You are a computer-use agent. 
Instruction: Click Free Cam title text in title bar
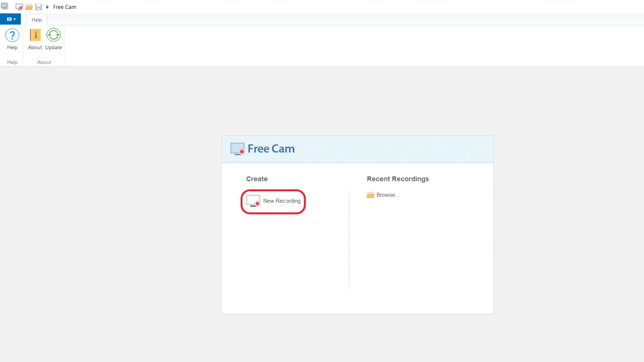pos(65,7)
